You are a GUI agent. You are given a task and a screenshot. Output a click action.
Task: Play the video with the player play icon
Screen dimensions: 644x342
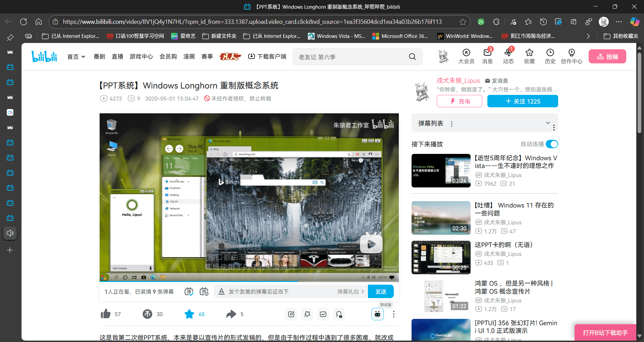coord(371,244)
